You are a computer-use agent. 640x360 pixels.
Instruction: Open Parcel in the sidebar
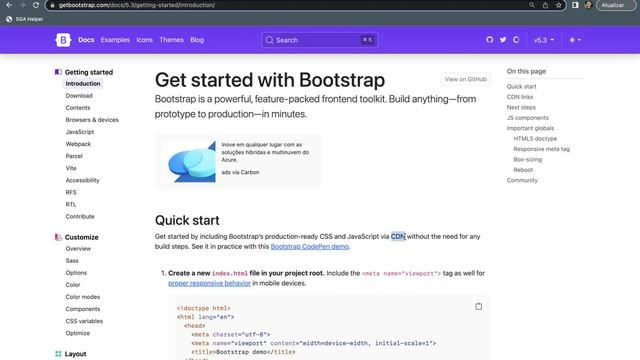[x=74, y=156]
